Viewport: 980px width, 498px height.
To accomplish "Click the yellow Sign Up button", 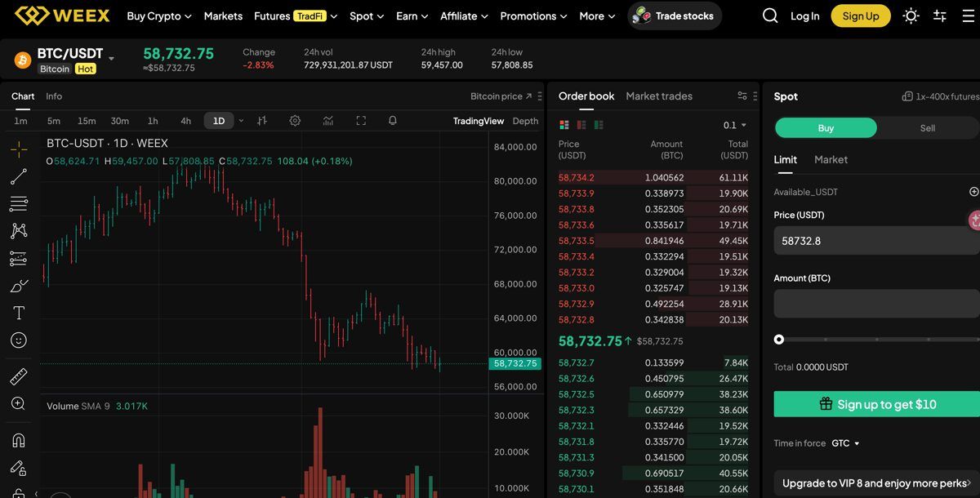I will 861,16.
